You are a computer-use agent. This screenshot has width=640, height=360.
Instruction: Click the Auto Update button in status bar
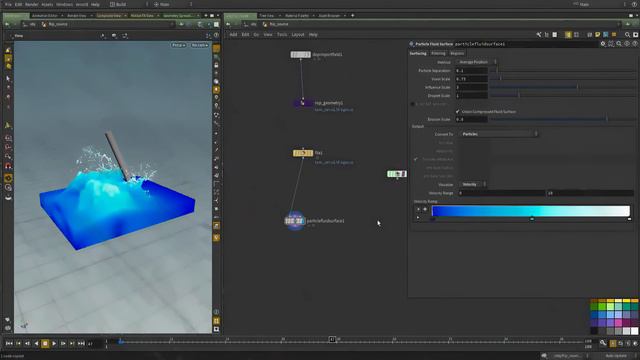[616, 356]
